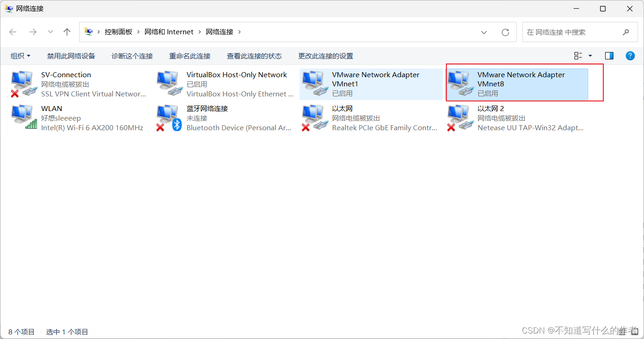The width and height of the screenshot is (644, 339).
Task: Click the text Netease UU TAP-Win32 Adapt...
Action: click(531, 128)
